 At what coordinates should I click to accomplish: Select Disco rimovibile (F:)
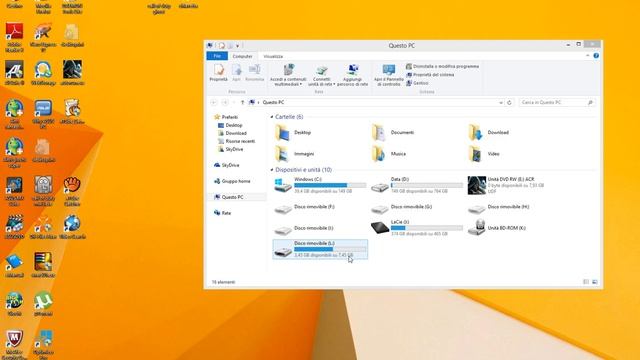[305, 208]
